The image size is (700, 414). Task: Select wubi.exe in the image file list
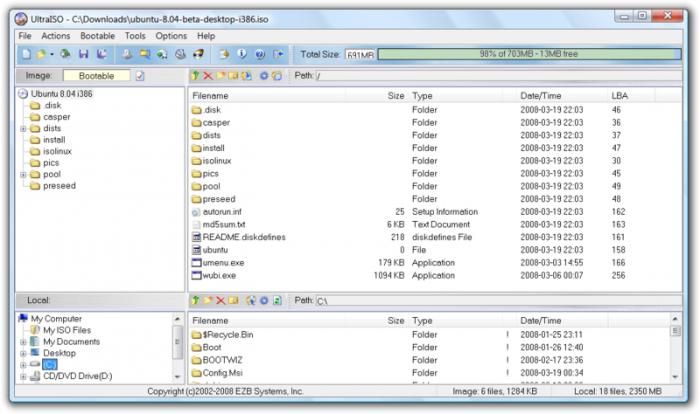219,276
